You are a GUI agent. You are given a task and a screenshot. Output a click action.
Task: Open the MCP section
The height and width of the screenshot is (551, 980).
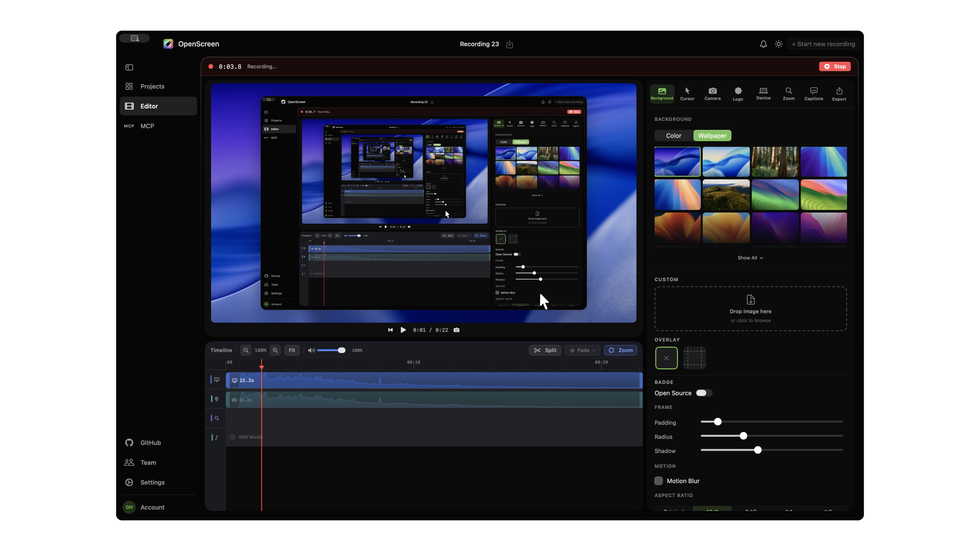coord(158,126)
